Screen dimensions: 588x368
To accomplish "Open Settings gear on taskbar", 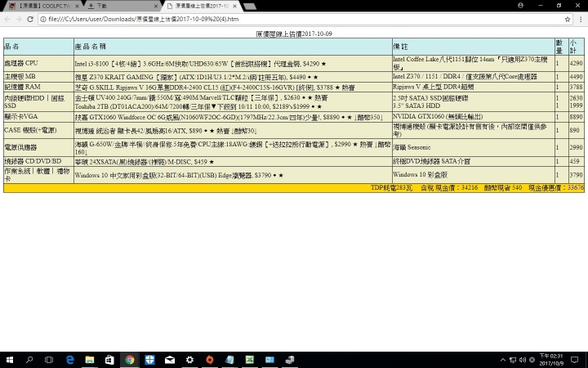I will [189, 360].
